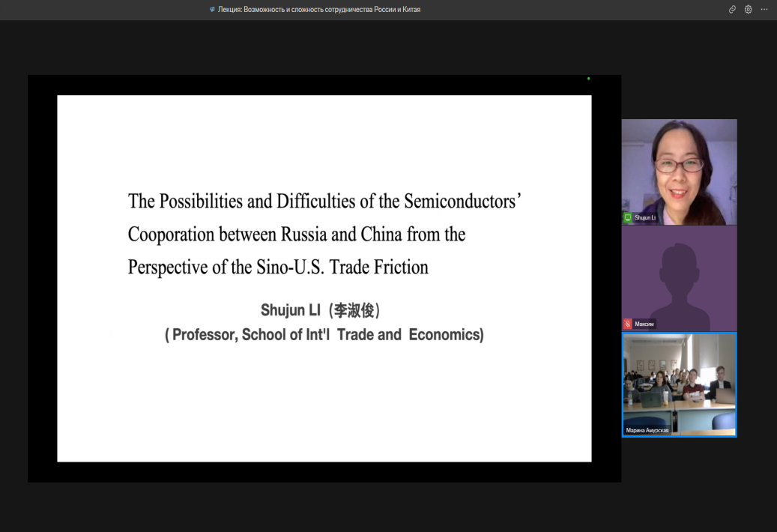Screen dimensions: 777x532
Task: Click the slide title about Semiconductors' Cooperation
Action: (x=324, y=202)
